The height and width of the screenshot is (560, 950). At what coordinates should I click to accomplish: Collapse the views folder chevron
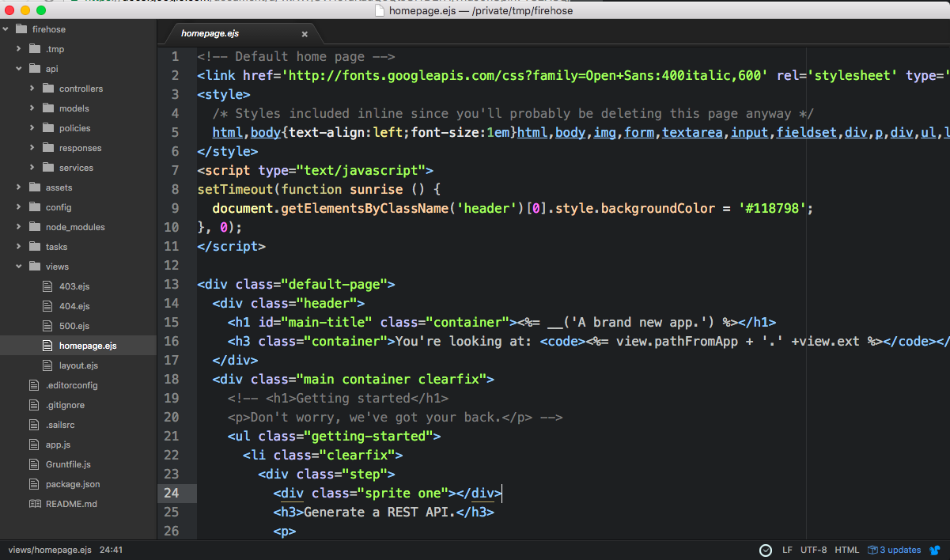(x=19, y=267)
